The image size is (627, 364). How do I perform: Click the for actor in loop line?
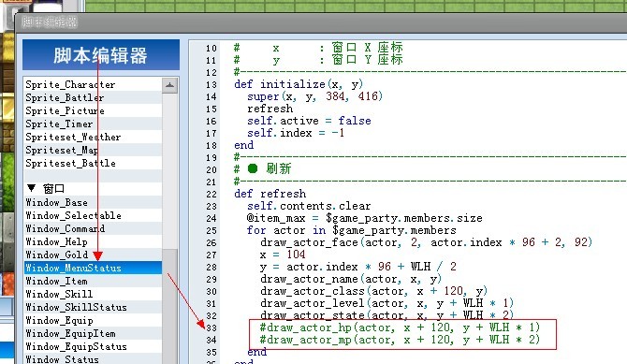tap(352, 230)
